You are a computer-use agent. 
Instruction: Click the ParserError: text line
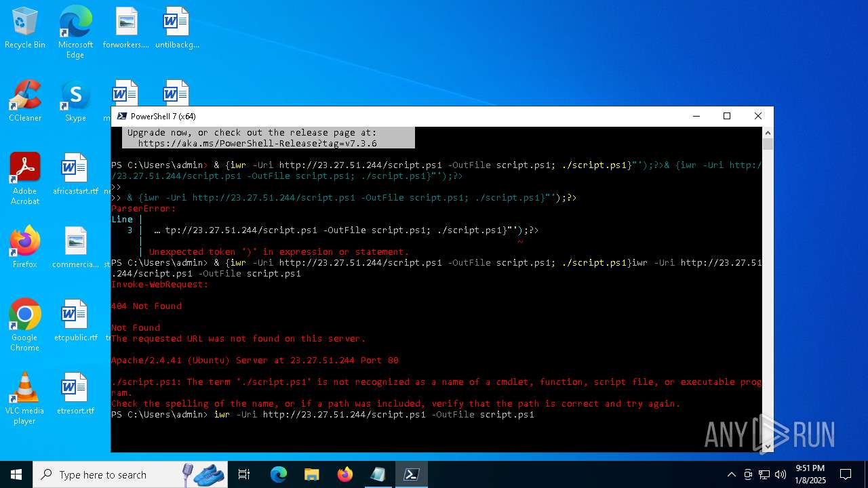pyautogui.click(x=144, y=208)
